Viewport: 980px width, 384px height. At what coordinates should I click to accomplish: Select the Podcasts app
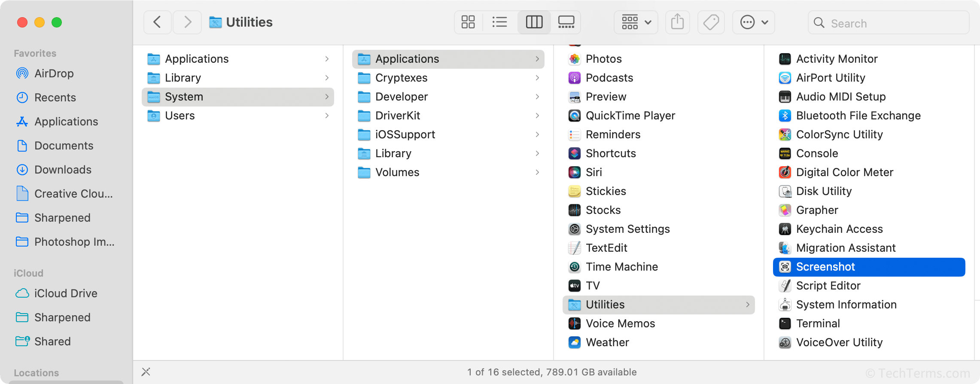tap(659, 78)
